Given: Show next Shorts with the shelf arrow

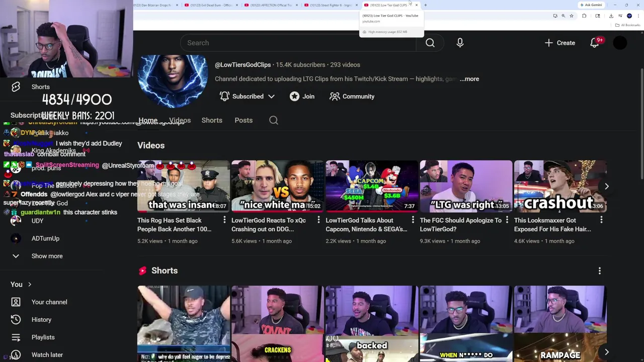Looking at the screenshot, I should [x=606, y=352].
